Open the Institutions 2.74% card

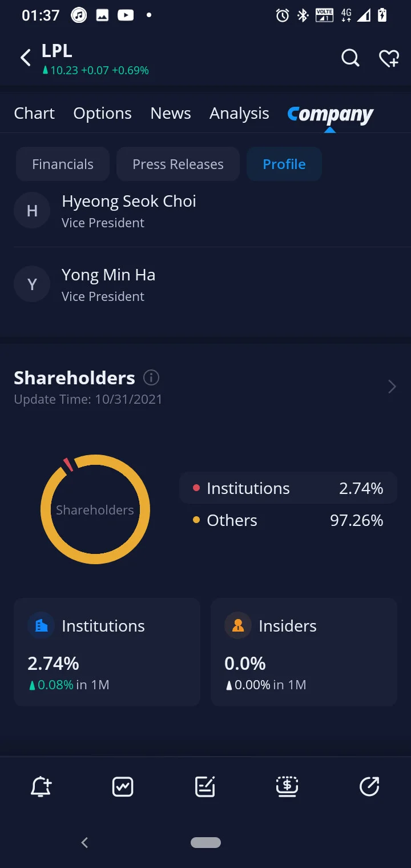(107, 652)
